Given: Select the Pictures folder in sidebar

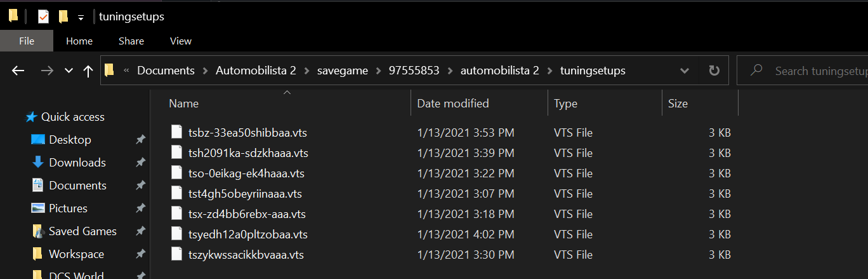Looking at the screenshot, I should 68,208.
